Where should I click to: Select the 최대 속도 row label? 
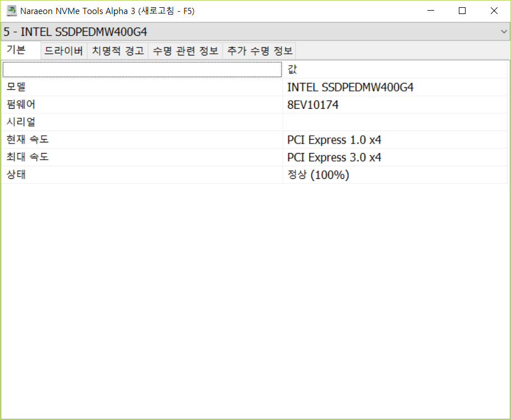coord(27,158)
